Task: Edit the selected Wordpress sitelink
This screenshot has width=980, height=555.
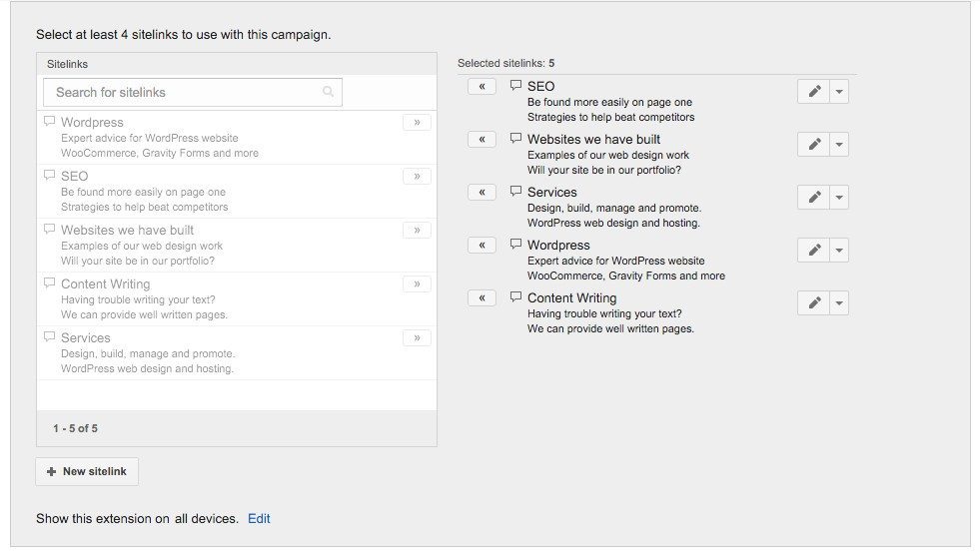Action: point(814,251)
